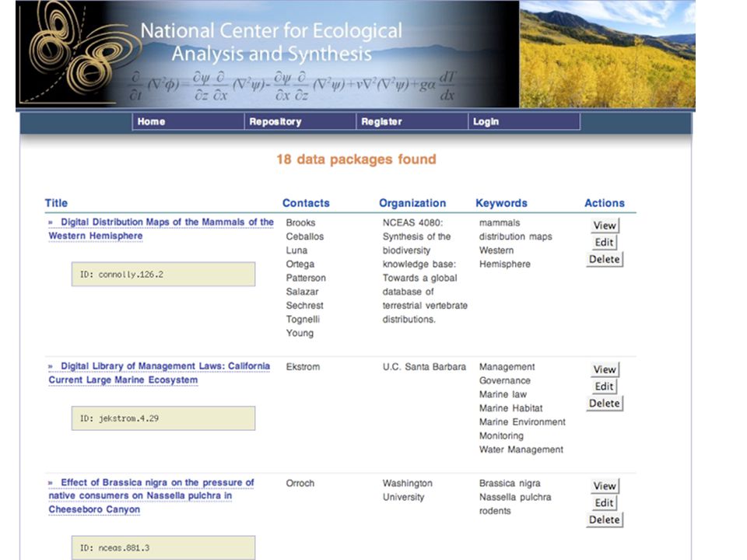The height and width of the screenshot is (560, 747).
Task: Click contact name Ortega
Action: 300,264
